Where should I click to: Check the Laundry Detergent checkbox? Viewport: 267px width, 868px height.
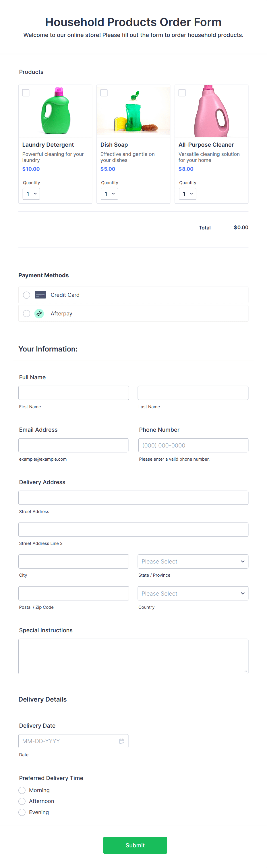click(26, 92)
